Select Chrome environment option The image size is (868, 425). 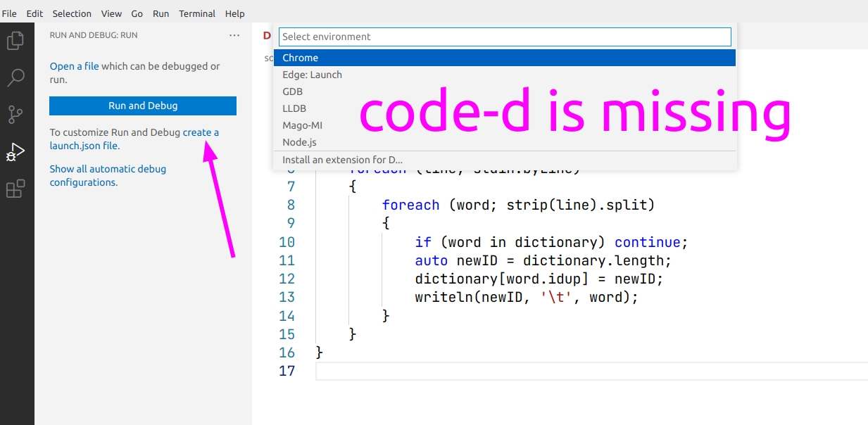tap(505, 58)
